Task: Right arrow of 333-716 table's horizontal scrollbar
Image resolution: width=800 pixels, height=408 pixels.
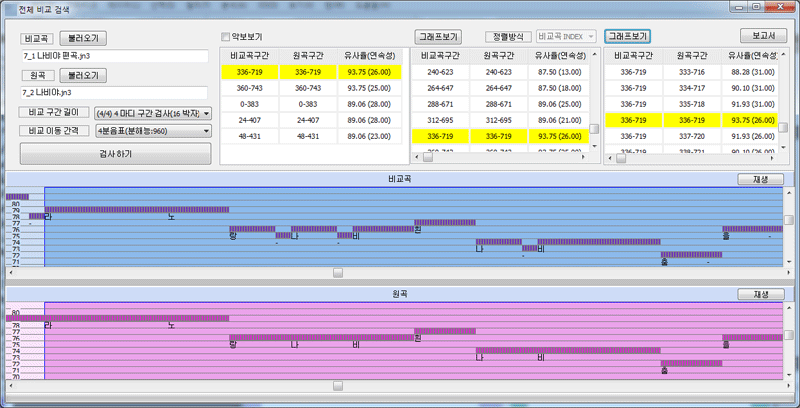Action: [x=774, y=158]
